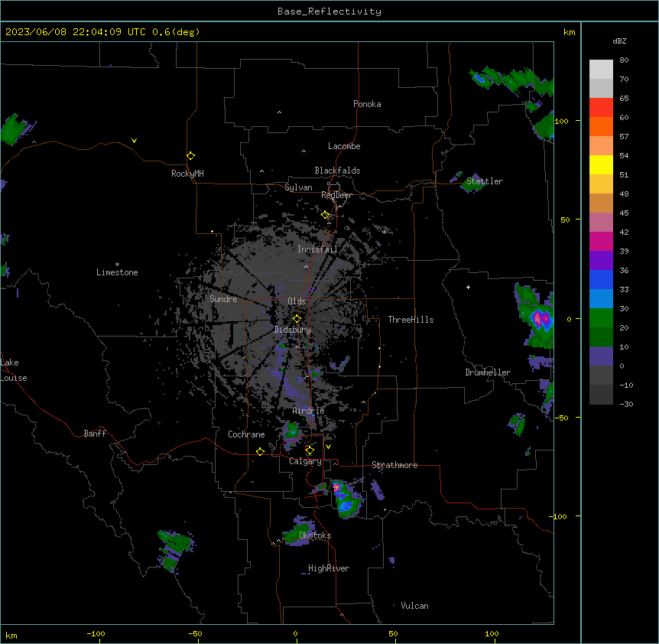Viewport: 659px width, 644px height.
Task: Click the dBZ legend heading
Action: coord(619,41)
